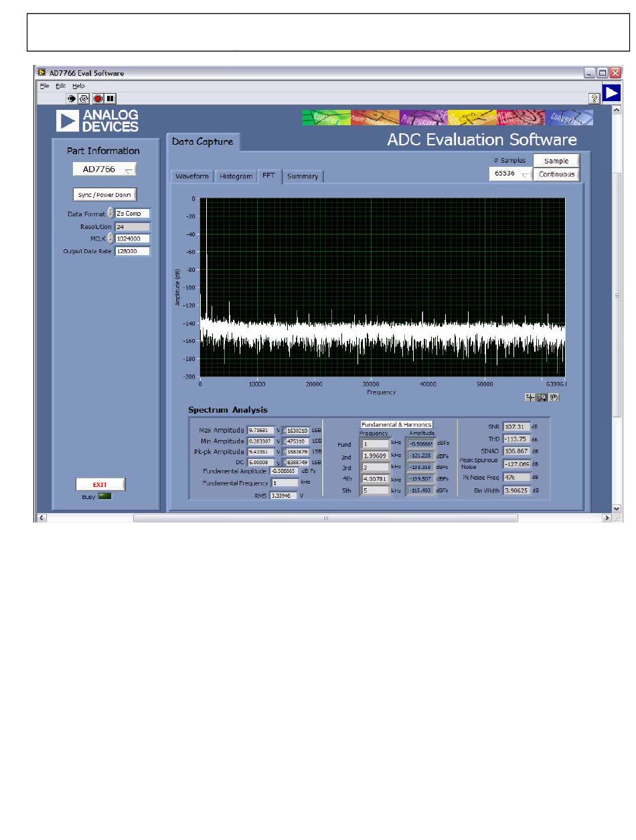Click the 4th harmonic frequency field
Image resolution: width=636 pixels, height=840 pixels.
[375, 478]
